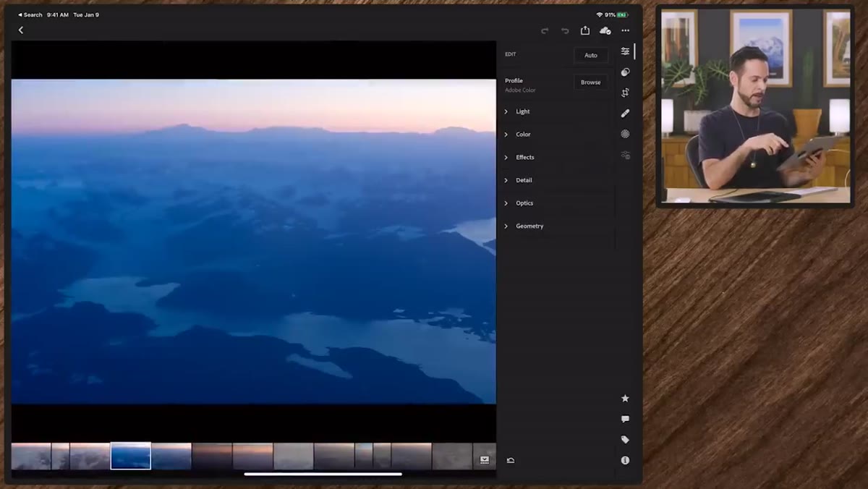Viewport: 868px width, 489px height.
Task: Select the first thumbnail in the filmstrip
Action: click(31, 456)
